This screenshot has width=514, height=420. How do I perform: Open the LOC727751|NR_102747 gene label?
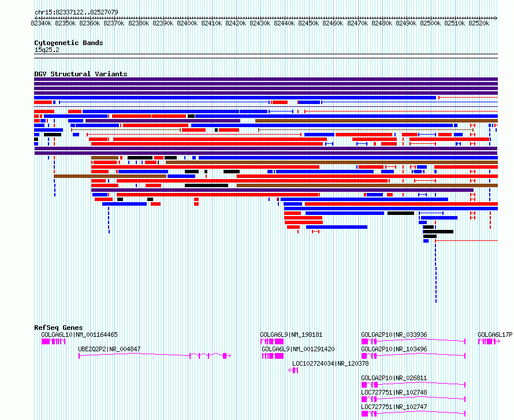(394, 407)
